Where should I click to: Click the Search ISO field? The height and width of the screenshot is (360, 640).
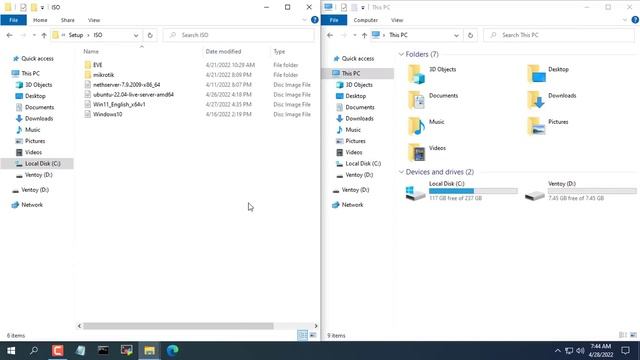[239, 35]
